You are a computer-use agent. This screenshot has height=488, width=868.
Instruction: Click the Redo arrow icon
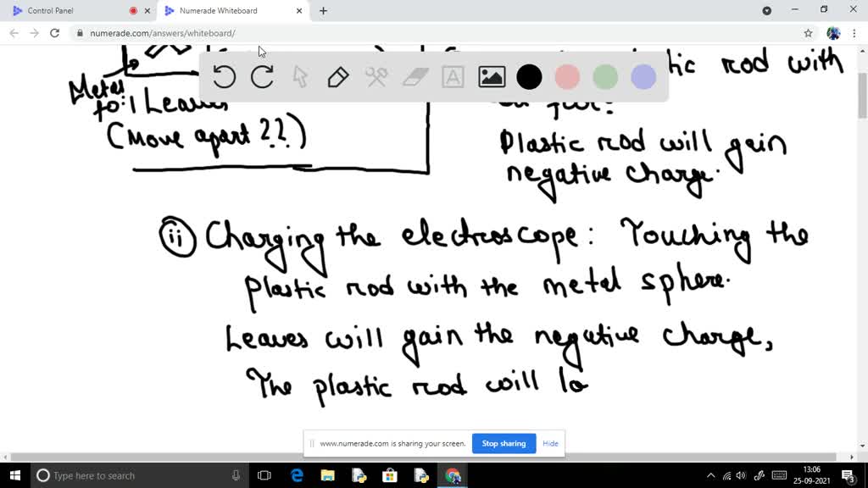click(x=262, y=76)
